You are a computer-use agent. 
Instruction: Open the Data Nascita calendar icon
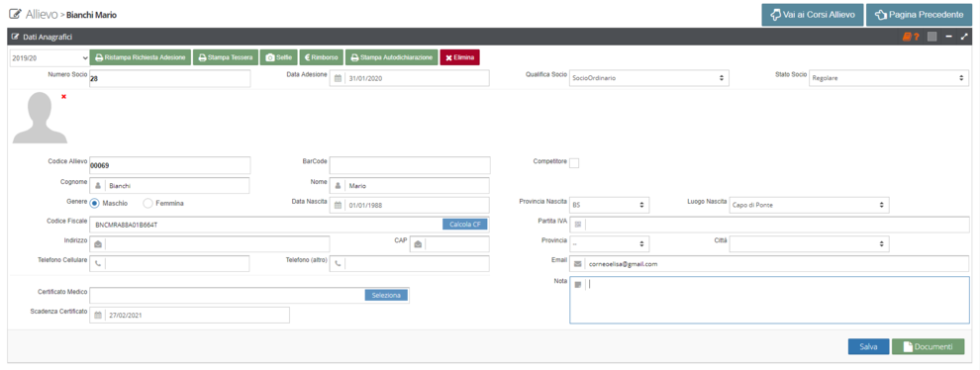coord(338,205)
